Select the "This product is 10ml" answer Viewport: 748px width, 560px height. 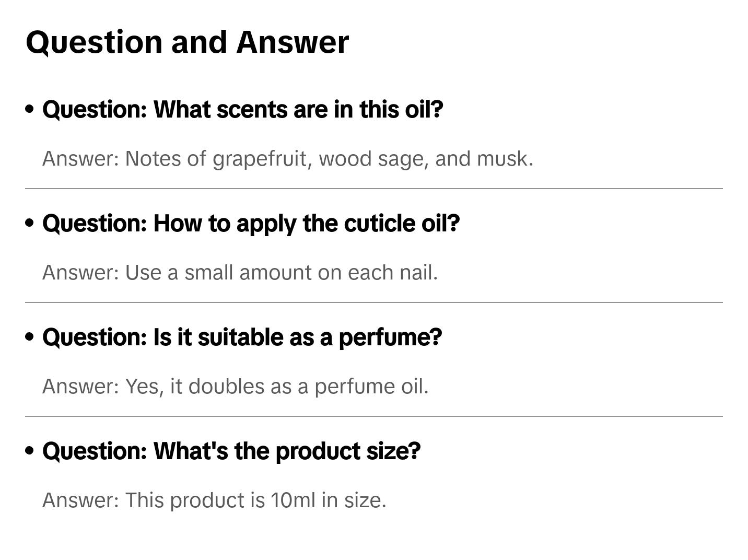click(214, 500)
